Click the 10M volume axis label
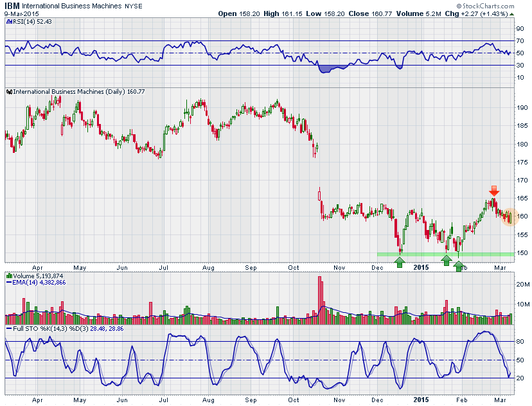 pyautogui.click(x=522, y=304)
